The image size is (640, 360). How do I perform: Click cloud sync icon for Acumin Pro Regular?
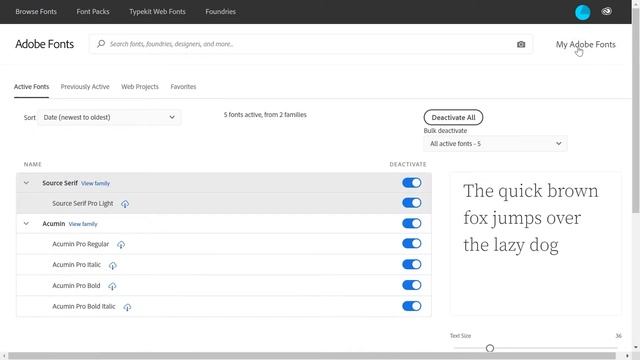click(x=121, y=244)
